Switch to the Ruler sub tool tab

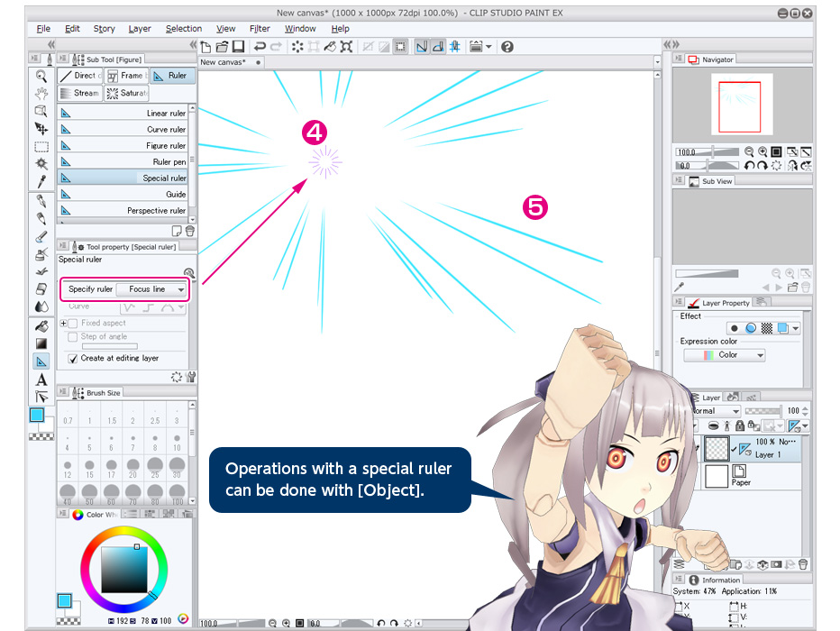click(169, 76)
